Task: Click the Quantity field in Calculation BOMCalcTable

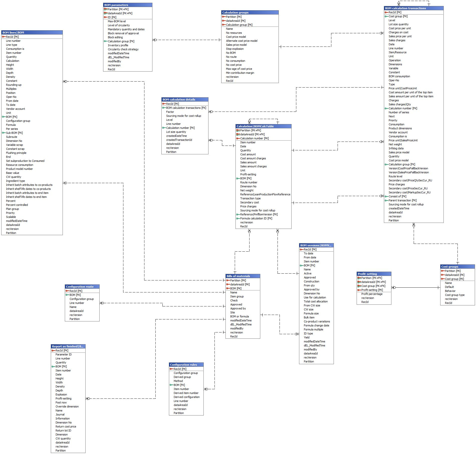Action: [246, 150]
